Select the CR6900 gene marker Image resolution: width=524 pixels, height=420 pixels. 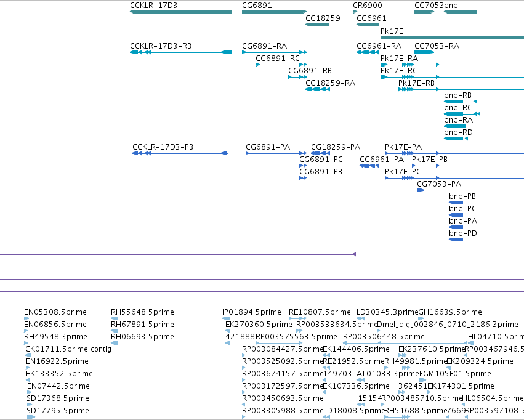click(x=355, y=12)
